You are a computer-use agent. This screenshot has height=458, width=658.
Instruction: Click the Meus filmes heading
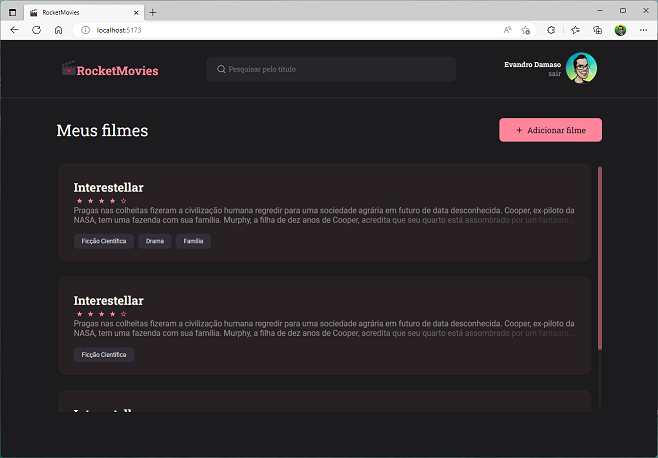pyautogui.click(x=102, y=131)
